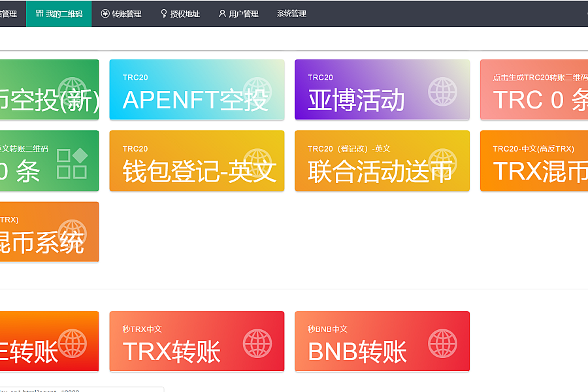Screen dimensions: 588x392
Task: Click the globe icon on the TRX转账 card
Action: (x=257, y=343)
